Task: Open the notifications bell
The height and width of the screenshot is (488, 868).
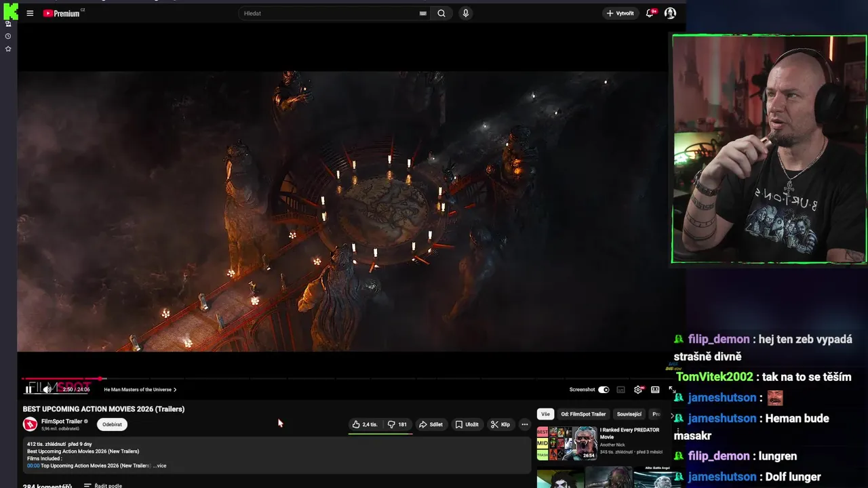Action: click(x=650, y=13)
